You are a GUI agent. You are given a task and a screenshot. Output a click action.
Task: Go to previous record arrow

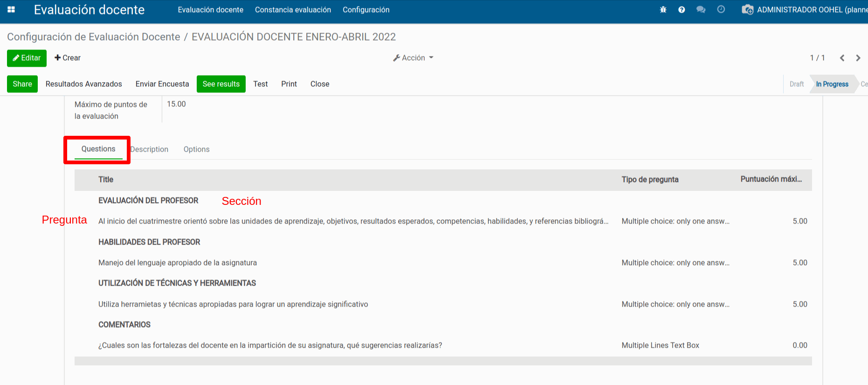pyautogui.click(x=842, y=58)
